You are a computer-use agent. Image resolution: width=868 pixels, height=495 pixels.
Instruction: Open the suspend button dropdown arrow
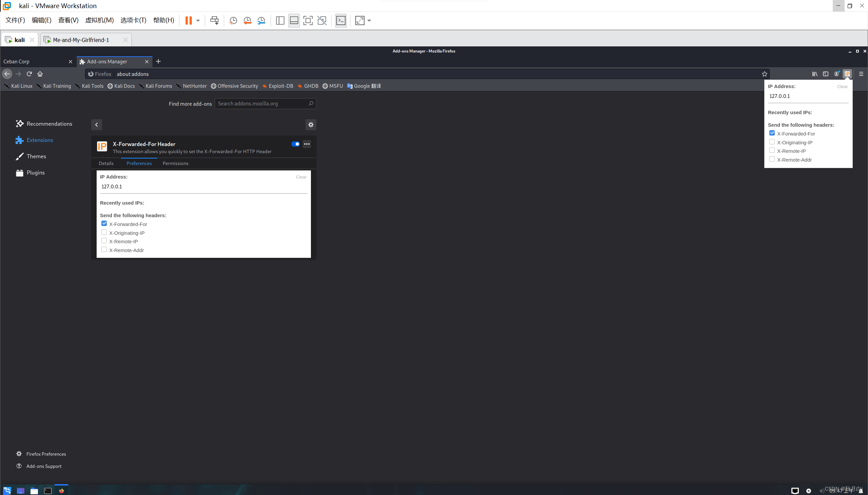click(x=197, y=20)
